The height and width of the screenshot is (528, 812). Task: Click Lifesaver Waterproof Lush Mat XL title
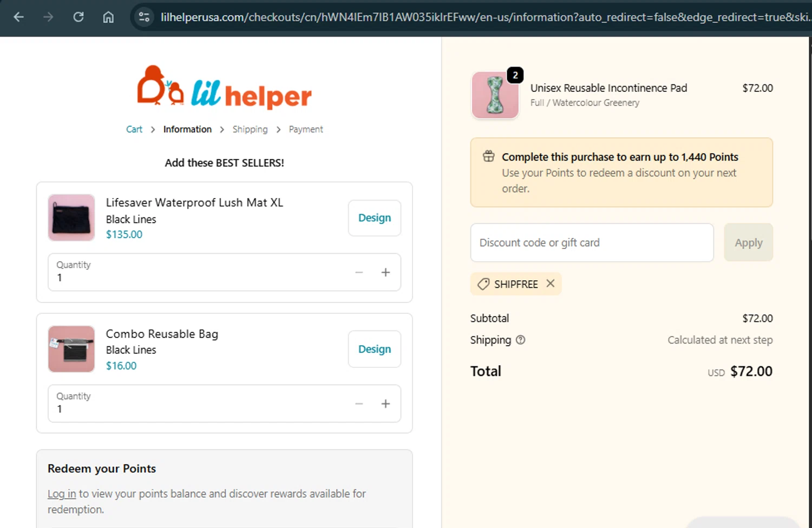click(x=194, y=202)
